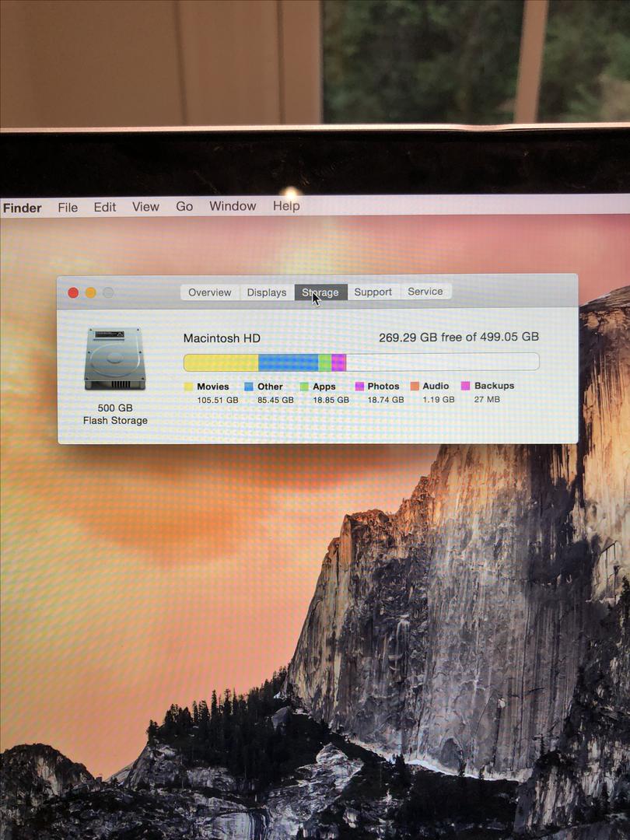Click the purple Photos legend swatch
This screenshot has height=840, width=630.
tap(359, 387)
